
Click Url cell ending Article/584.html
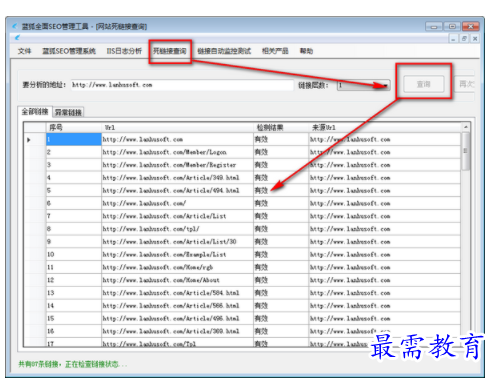tap(177, 293)
